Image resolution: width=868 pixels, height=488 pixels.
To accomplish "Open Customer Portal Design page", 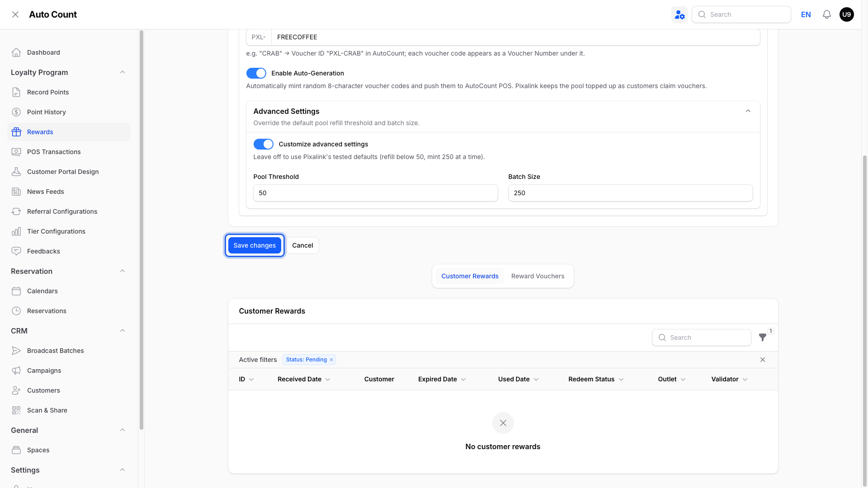I will pos(69,172).
